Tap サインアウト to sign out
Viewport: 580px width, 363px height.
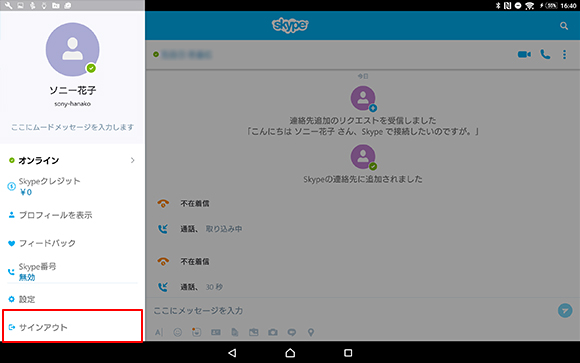tap(72, 326)
